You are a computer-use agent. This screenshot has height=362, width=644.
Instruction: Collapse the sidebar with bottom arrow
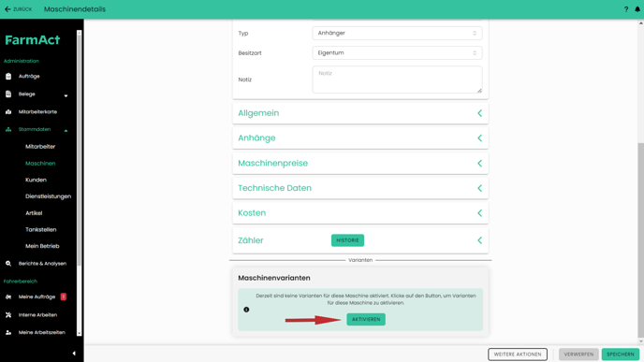point(74,354)
